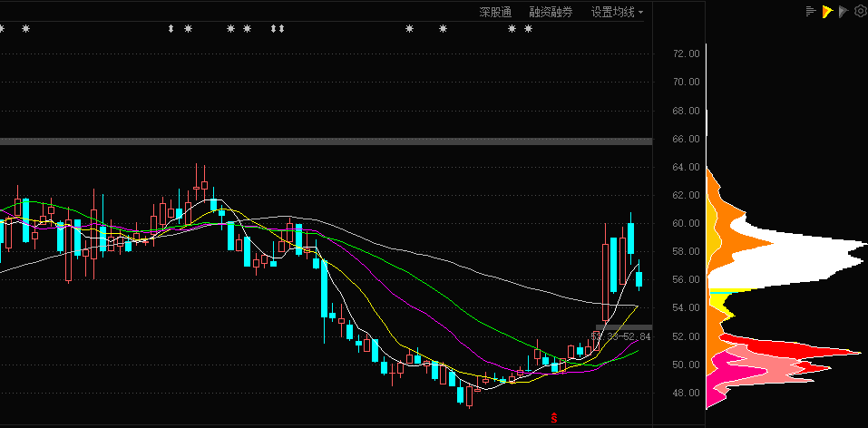
Task: Click the 52.33-52.84 gap price label
Action: 621,336
